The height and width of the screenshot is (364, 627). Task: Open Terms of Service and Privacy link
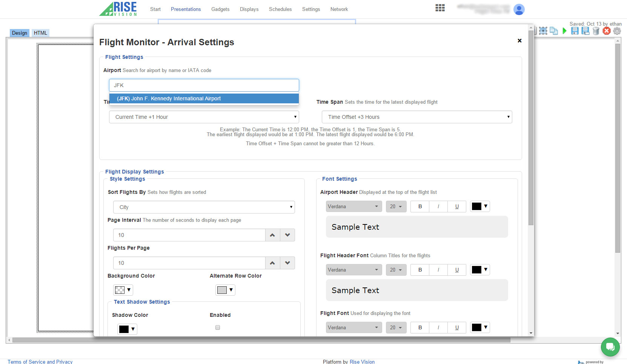pyautogui.click(x=40, y=362)
